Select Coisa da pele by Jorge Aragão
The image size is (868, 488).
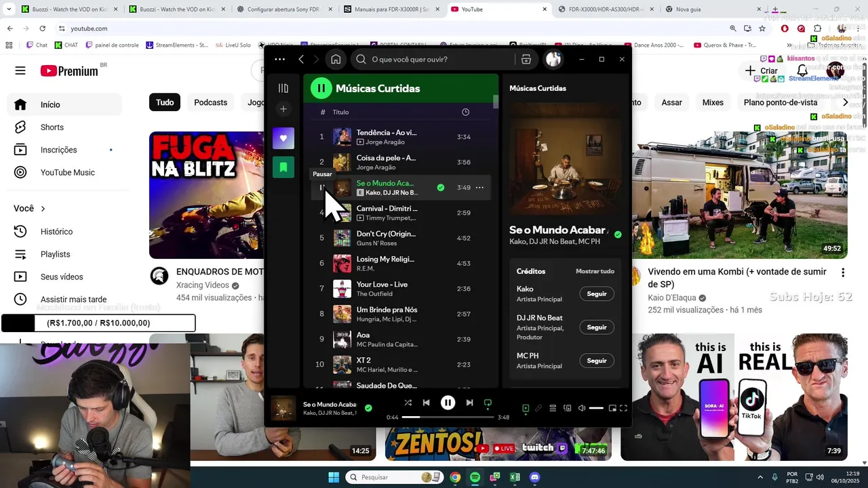(400, 162)
